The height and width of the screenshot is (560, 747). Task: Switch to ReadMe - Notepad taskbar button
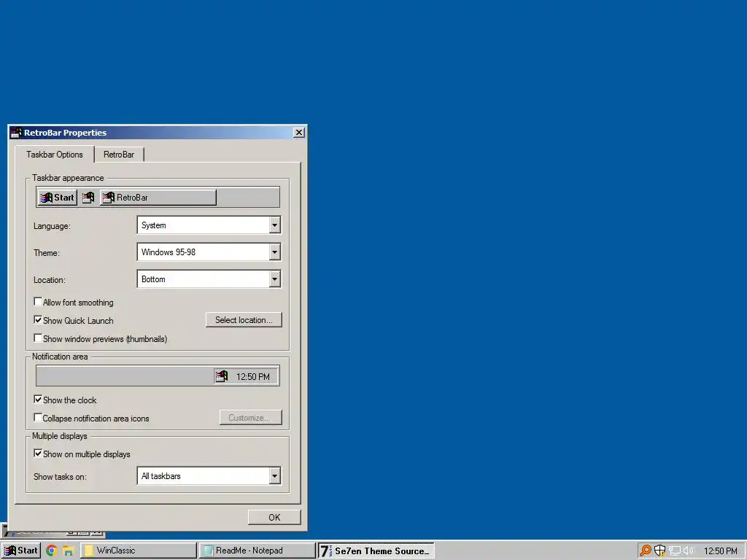point(258,551)
